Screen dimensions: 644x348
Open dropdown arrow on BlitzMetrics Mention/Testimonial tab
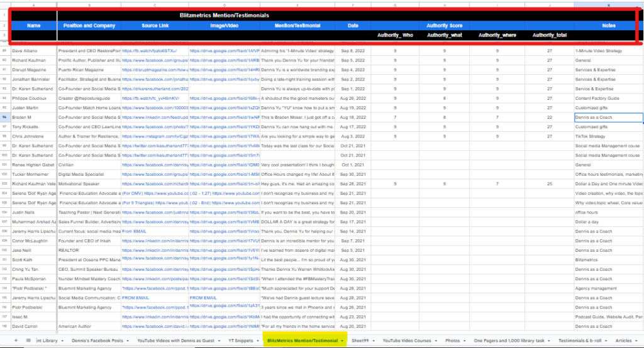pyautogui.click(x=342, y=341)
